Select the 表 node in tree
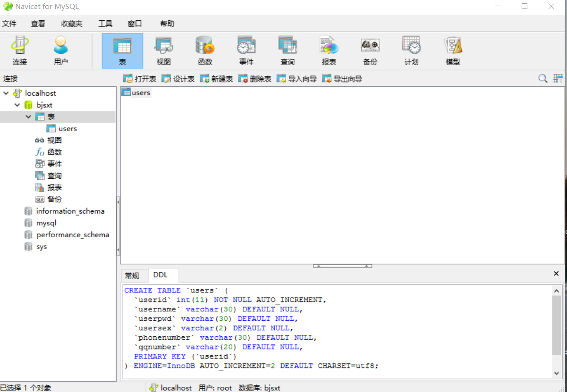Image resolution: width=567 pixels, height=392 pixels. coord(51,117)
